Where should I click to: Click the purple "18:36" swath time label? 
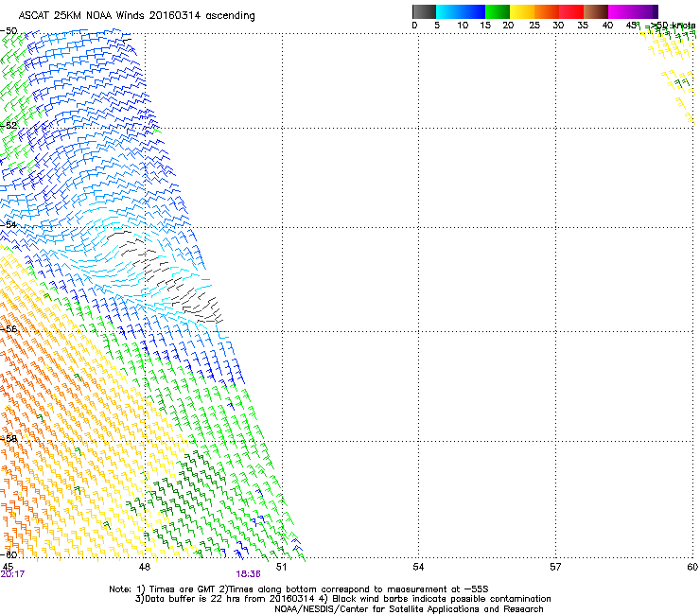pos(248,574)
